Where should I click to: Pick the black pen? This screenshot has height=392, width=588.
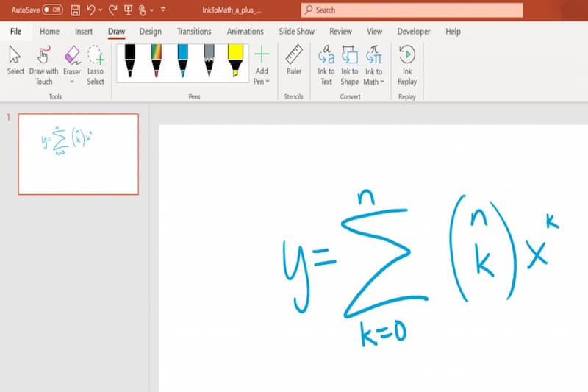(x=130, y=61)
